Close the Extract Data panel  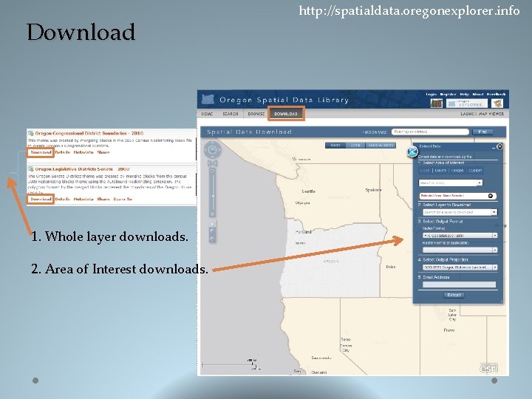(x=499, y=146)
